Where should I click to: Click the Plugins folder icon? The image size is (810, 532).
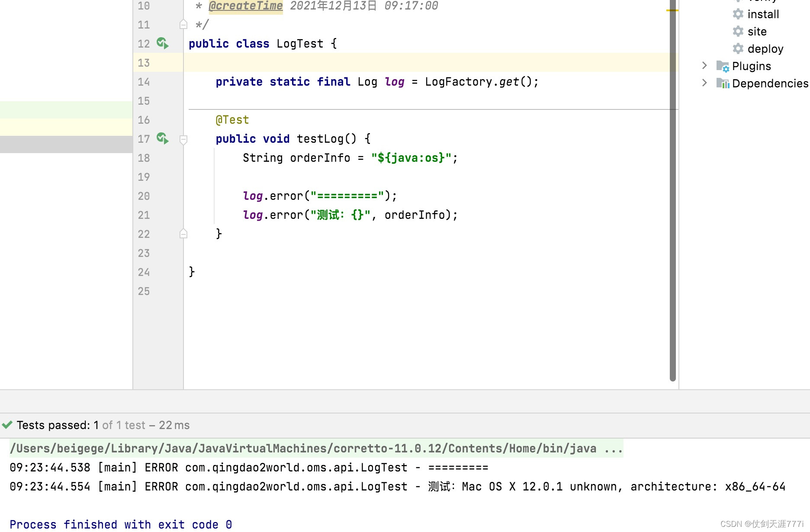coord(723,66)
